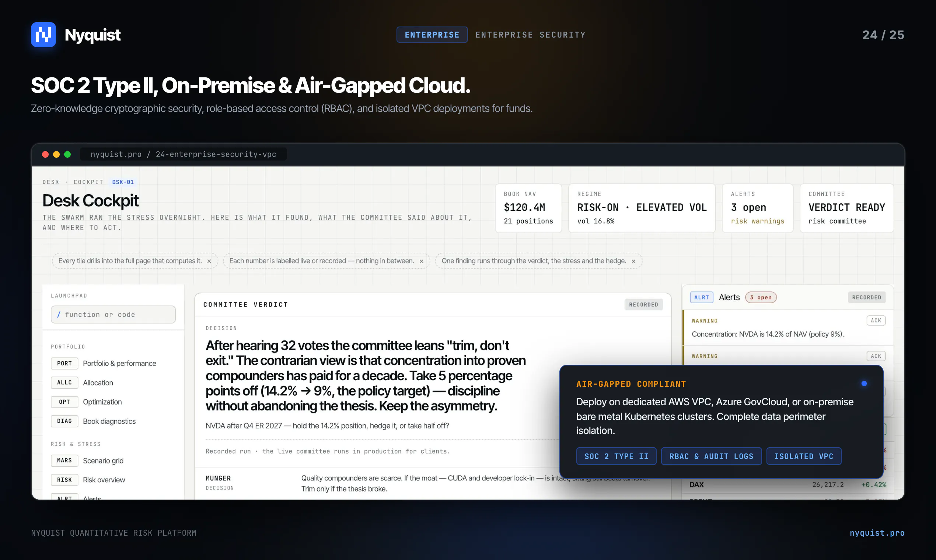936x560 pixels.
Task: Click the browser address bar URL
Action: [x=184, y=154]
